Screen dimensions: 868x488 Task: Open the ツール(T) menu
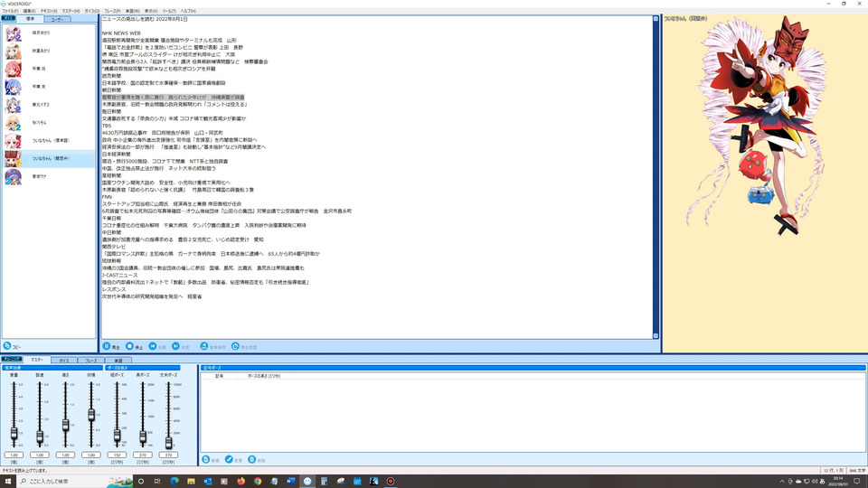(x=169, y=11)
